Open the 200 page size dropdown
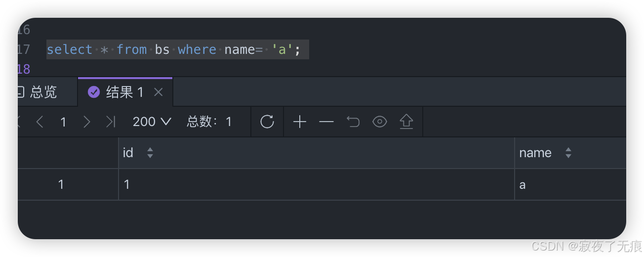644x257 pixels. [152, 122]
